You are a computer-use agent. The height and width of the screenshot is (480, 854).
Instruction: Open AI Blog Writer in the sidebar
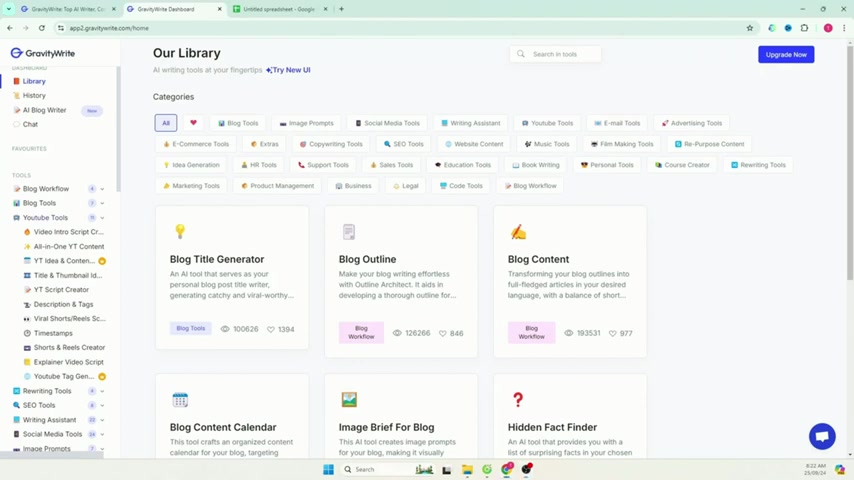click(x=44, y=110)
